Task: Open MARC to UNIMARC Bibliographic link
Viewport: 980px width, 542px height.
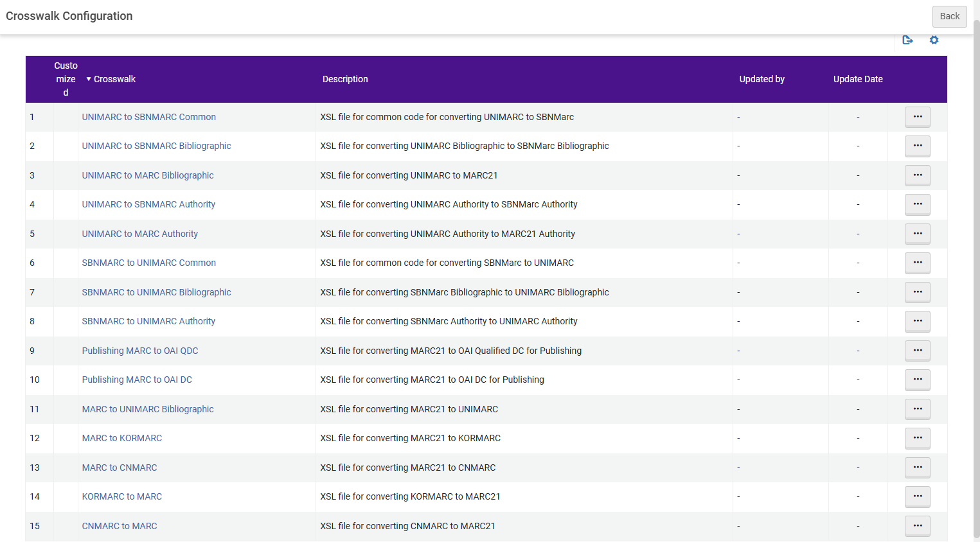Action: (x=147, y=409)
